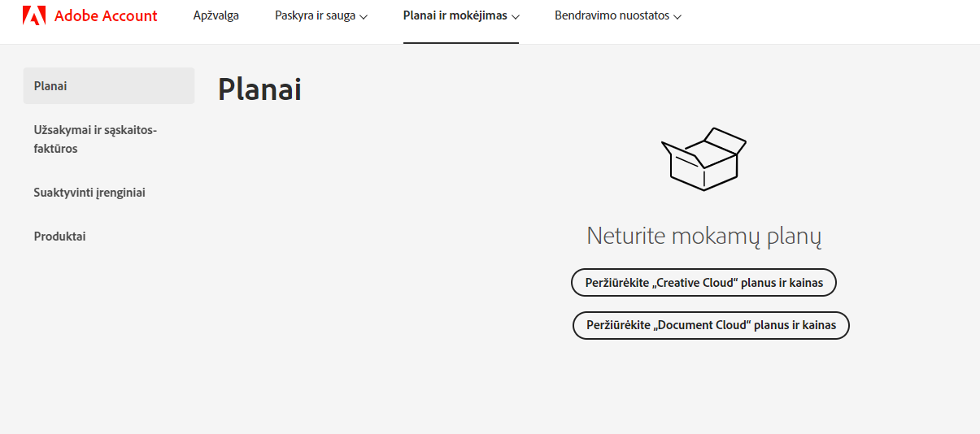Screen dimensions: 980x434
Task: Click the empty open box illustration
Action: tap(703, 159)
